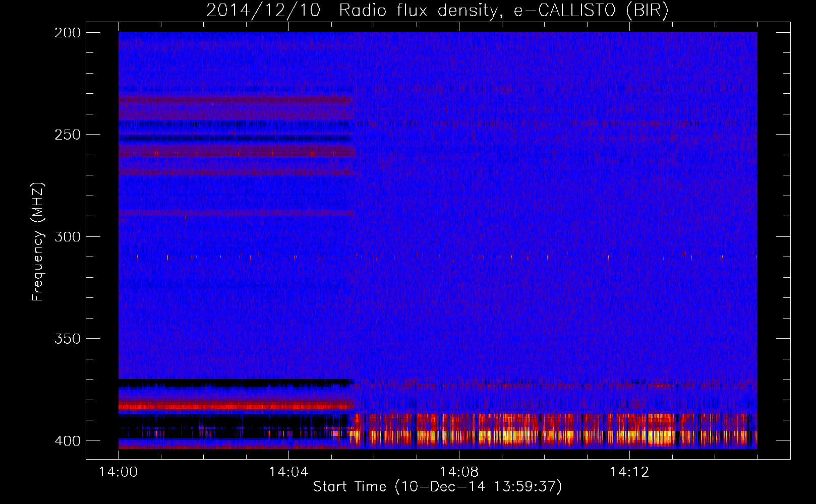
Task: Click the 14:00 time tick label
Action: (119, 472)
